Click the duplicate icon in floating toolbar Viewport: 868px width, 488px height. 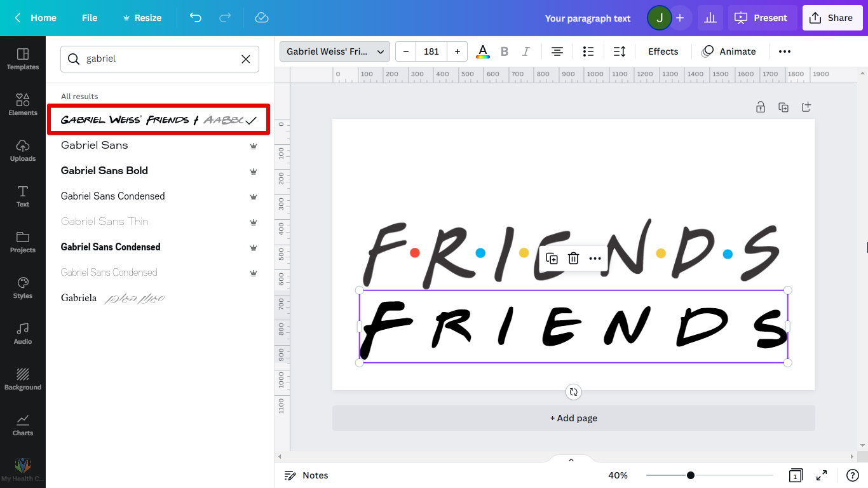pos(552,258)
